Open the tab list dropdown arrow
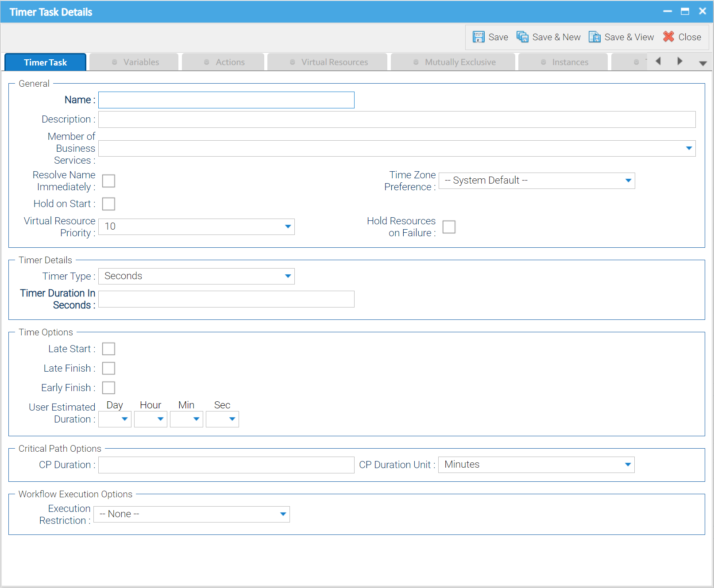Image resolution: width=714 pixels, height=588 pixels. (702, 63)
